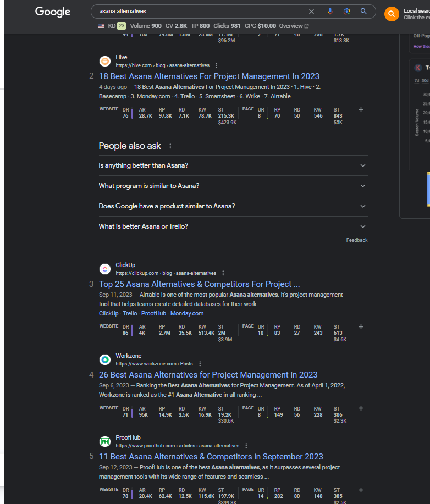Click the orange Local search magnifier icon
This screenshot has width=430, height=504.
tap(392, 14)
